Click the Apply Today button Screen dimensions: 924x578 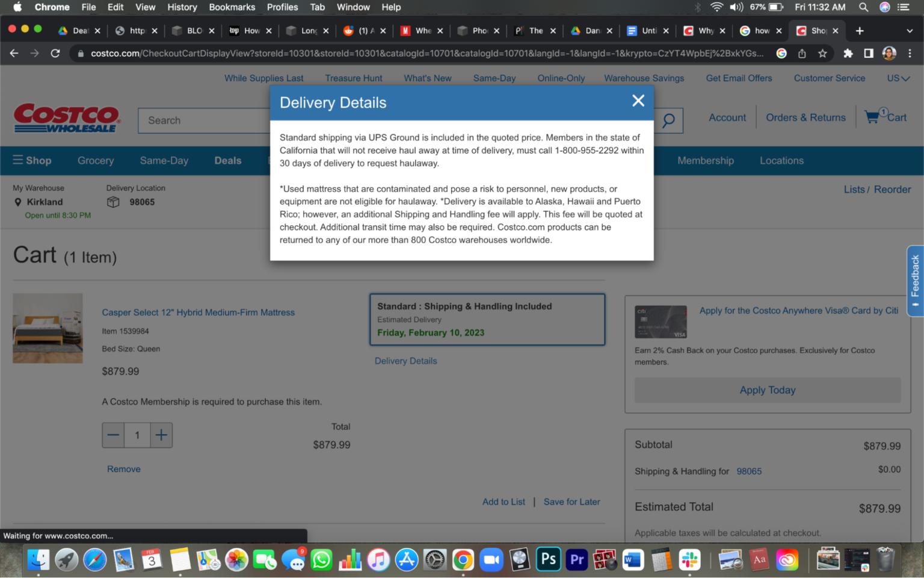(767, 390)
